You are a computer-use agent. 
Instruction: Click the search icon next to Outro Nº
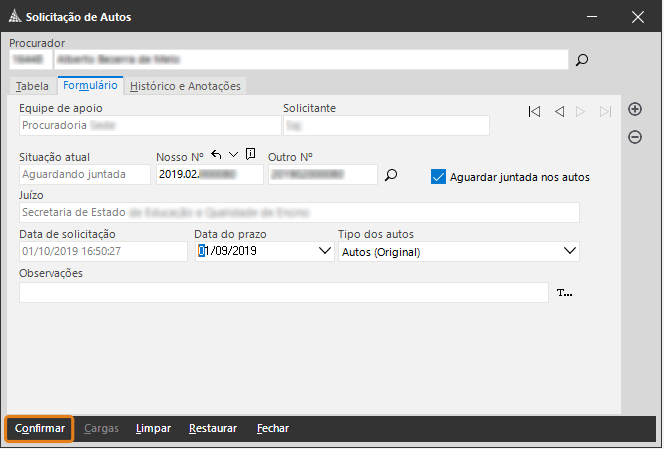(391, 175)
